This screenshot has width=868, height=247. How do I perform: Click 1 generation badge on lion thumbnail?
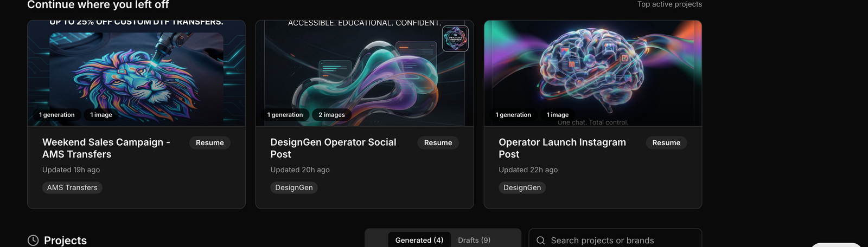[x=57, y=115]
